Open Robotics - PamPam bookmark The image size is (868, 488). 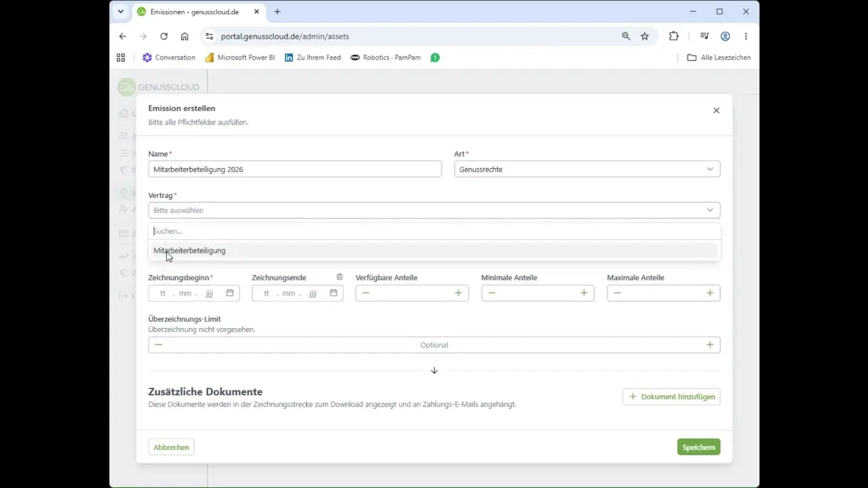click(386, 58)
